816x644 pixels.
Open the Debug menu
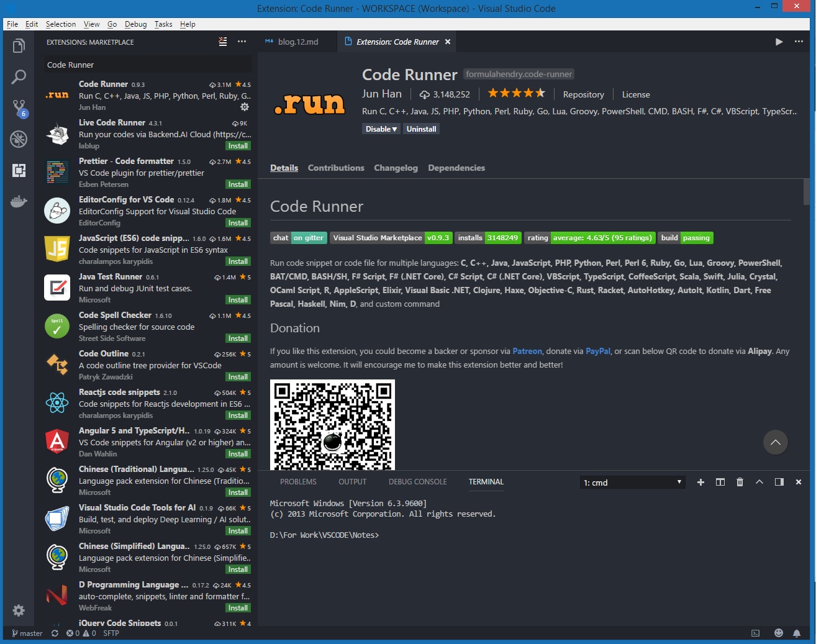point(135,24)
